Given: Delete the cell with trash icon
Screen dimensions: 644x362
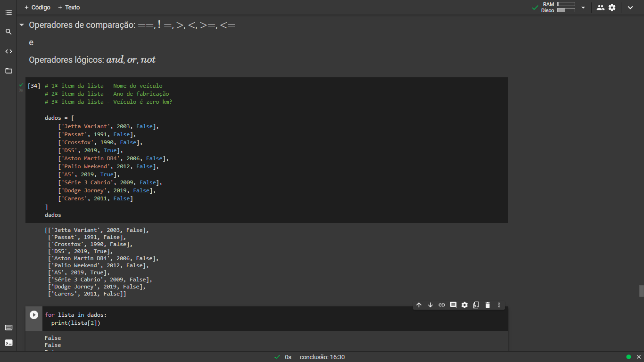Looking at the screenshot, I should [x=487, y=305].
